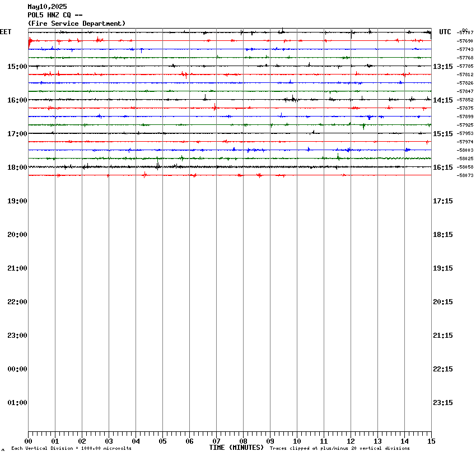This screenshot has width=476, height=456.
Task: Click the DC offset value -58025
Action: click(x=465, y=159)
